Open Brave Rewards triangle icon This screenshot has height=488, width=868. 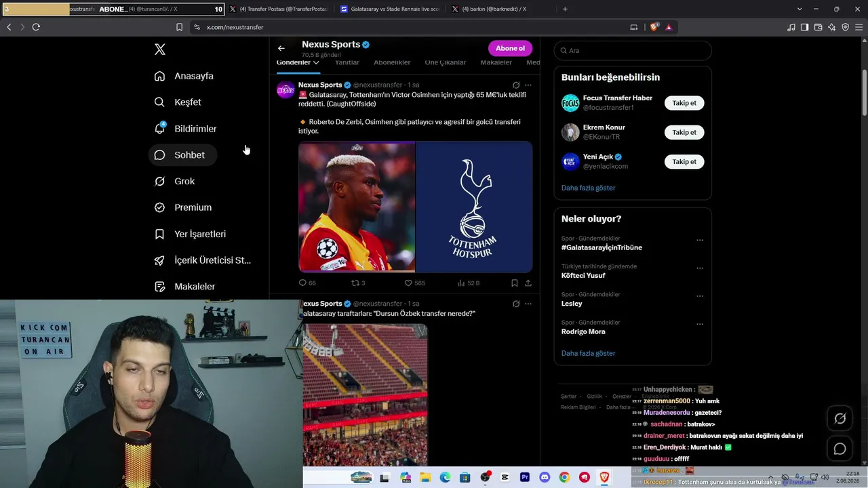click(x=669, y=27)
